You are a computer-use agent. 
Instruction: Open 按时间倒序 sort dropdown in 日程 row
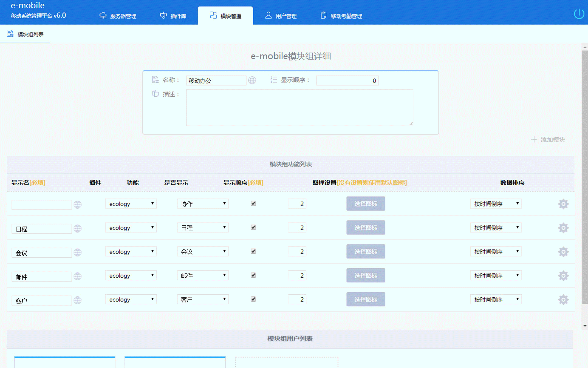[496, 227]
